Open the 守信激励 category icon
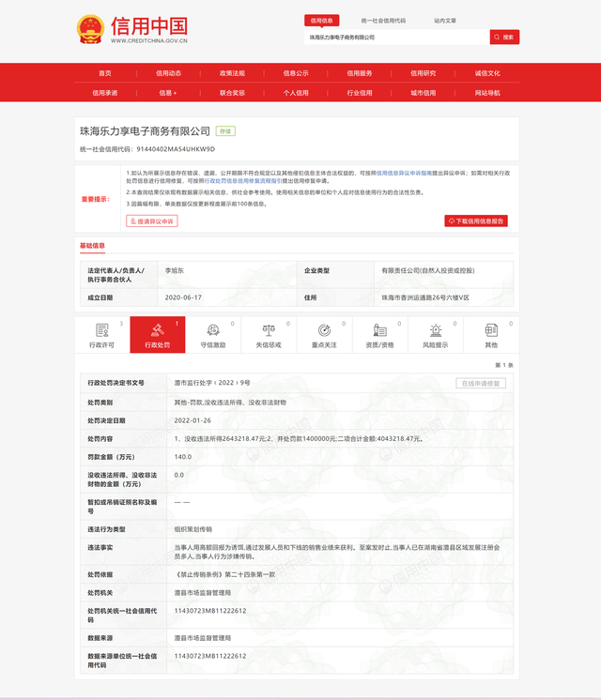 [213, 330]
